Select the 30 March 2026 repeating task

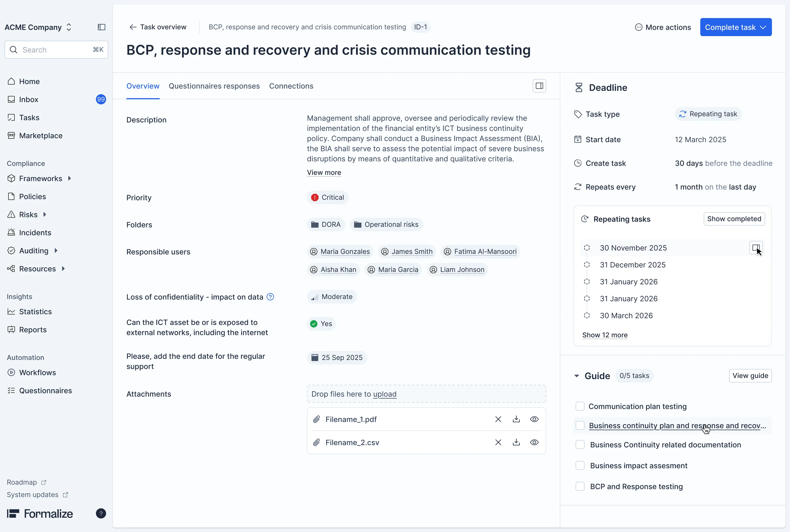pos(626,316)
